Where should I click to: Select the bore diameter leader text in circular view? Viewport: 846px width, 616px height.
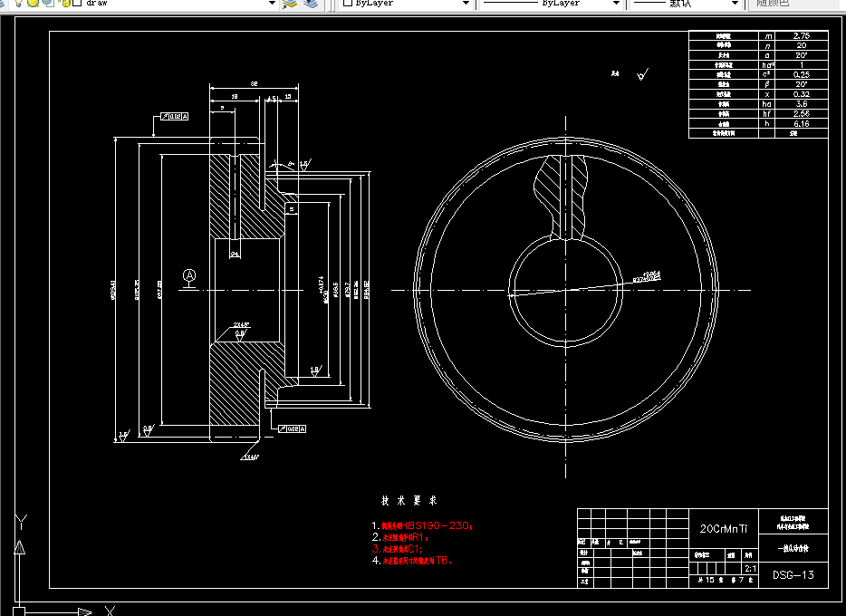(647, 276)
